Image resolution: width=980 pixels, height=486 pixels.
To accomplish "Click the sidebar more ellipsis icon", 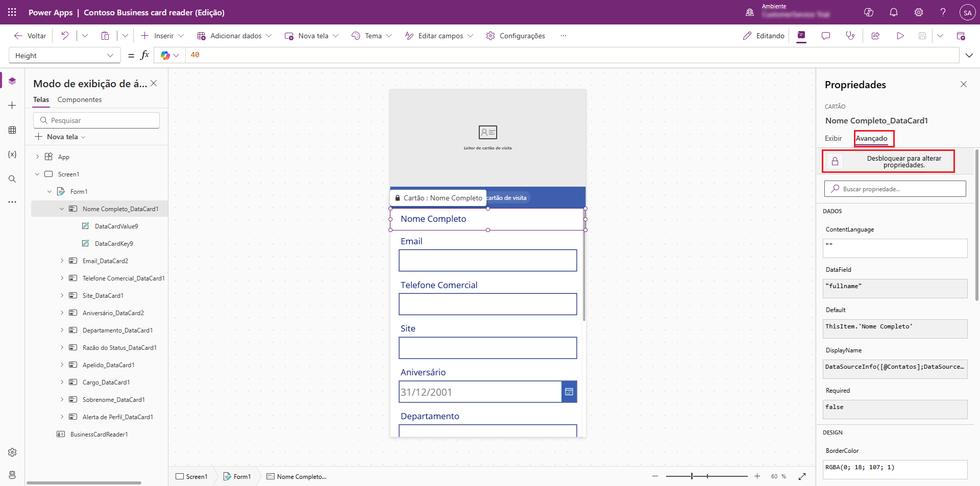I will coord(12,202).
